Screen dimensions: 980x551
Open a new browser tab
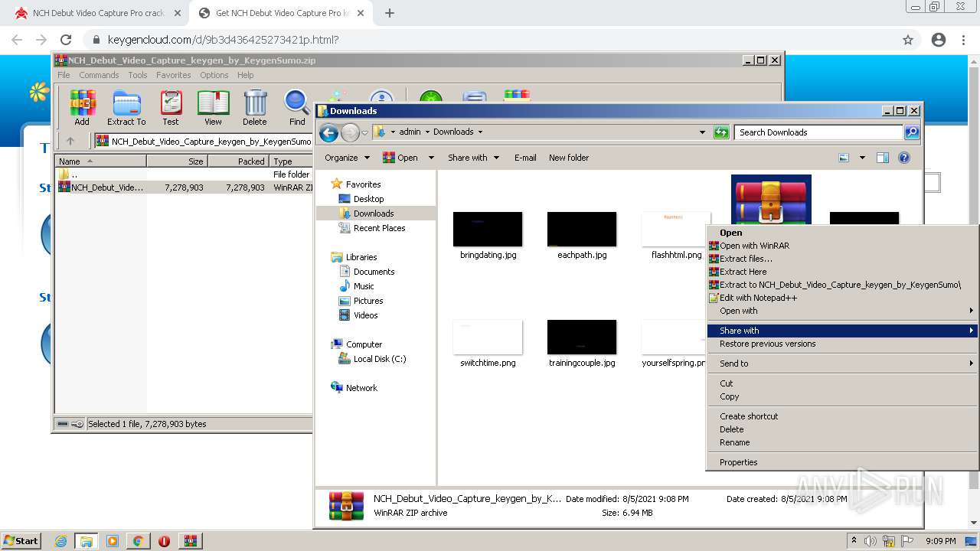[x=390, y=13]
